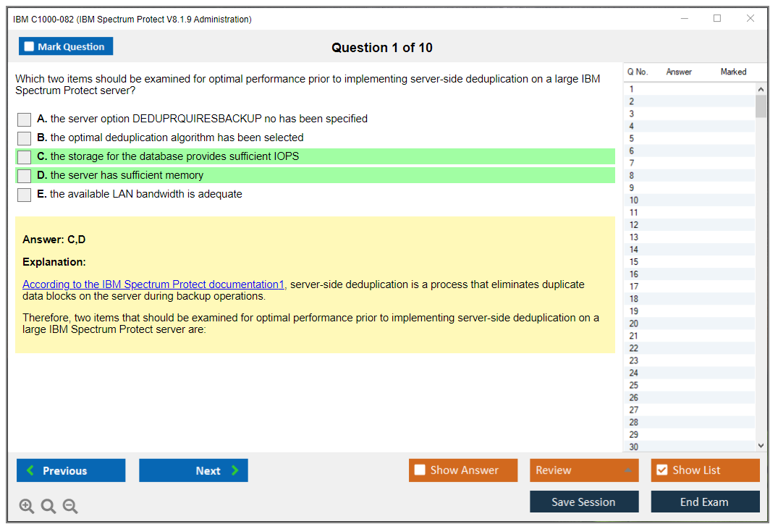The height and width of the screenshot is (532, 778).
Task: Open the IBM Spectrum Protect documentation link
Action: coord(153,284)
